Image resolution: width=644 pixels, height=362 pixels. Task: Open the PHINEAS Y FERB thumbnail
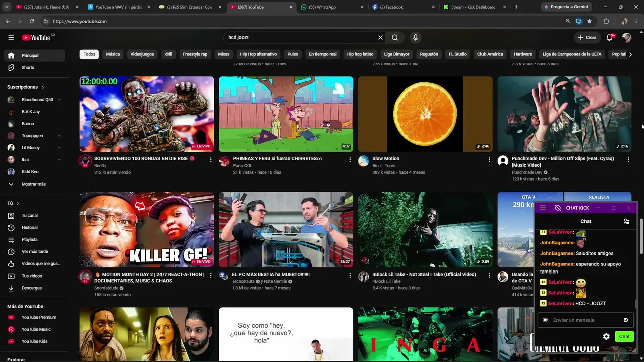286,114
